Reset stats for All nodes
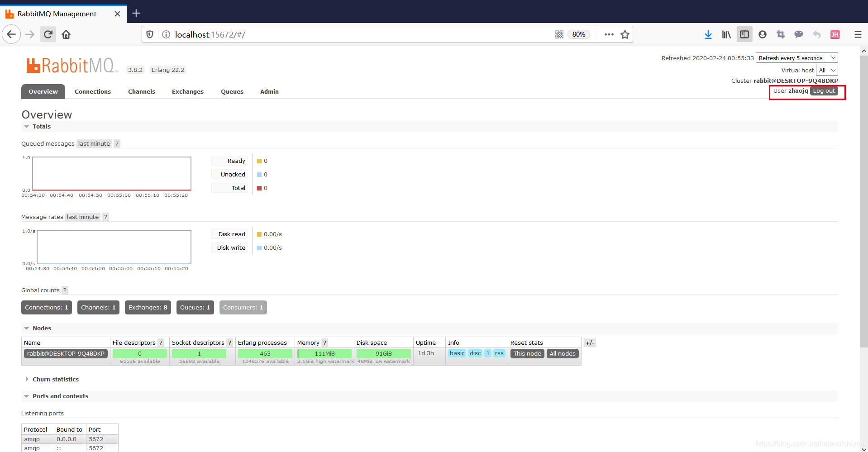868x452 pixels. [x=563, y=353]
